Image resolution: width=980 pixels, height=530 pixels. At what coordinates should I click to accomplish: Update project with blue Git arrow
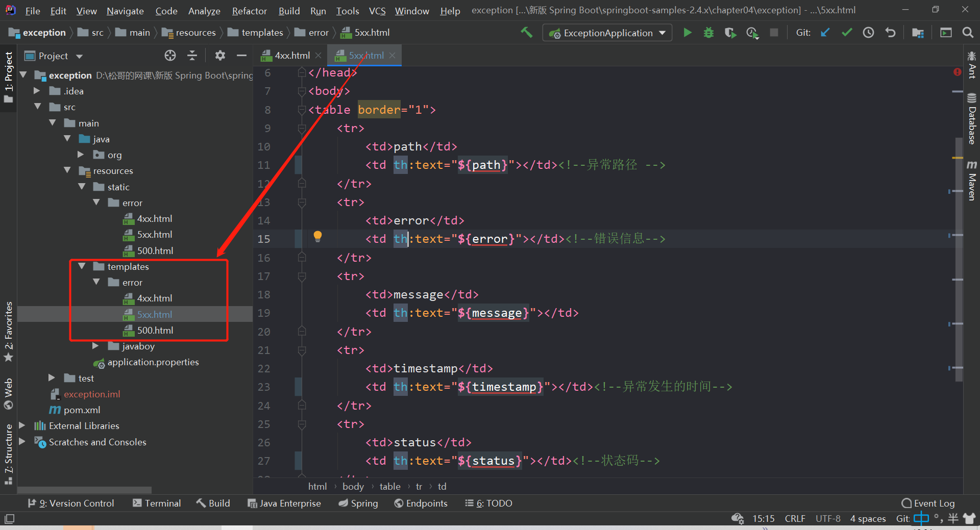coord(825,33)
